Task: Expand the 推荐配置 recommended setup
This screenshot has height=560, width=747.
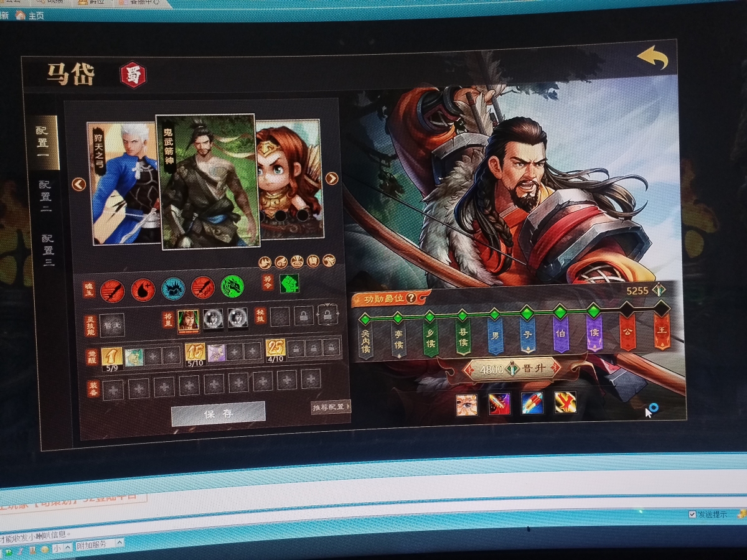Action: pos(331,408)
